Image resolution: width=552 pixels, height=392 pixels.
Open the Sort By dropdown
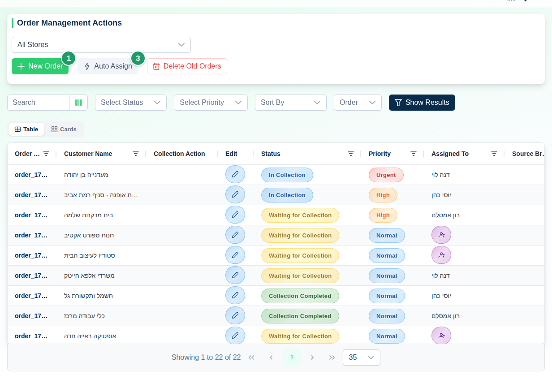[291, 103]
